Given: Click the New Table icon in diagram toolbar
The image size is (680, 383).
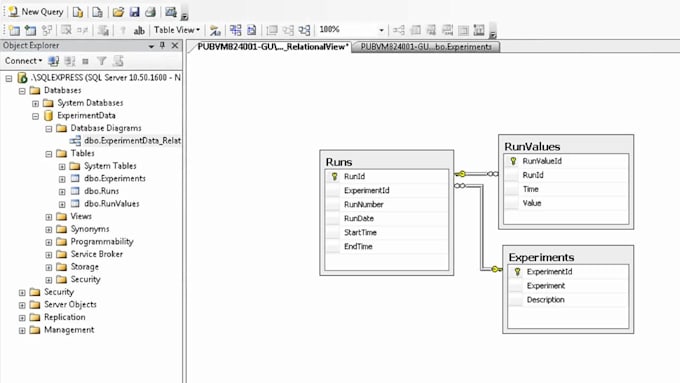Looking at the screenshot, I should (14, 30).
